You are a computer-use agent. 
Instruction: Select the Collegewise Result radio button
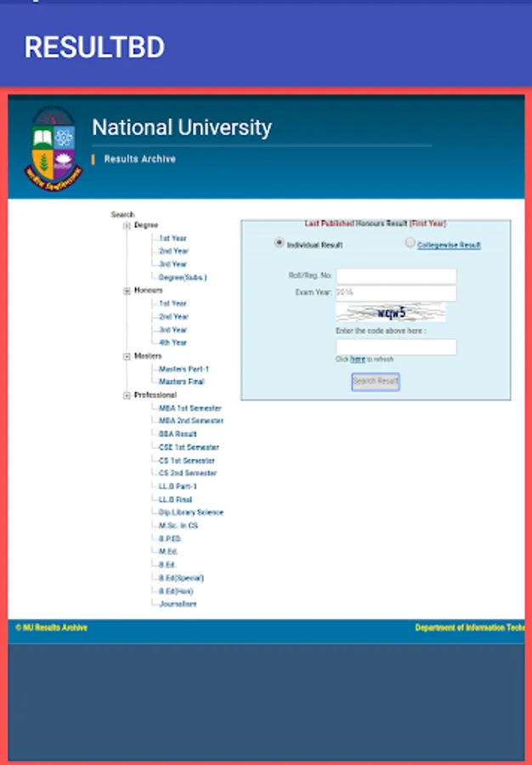pos(410,242)
